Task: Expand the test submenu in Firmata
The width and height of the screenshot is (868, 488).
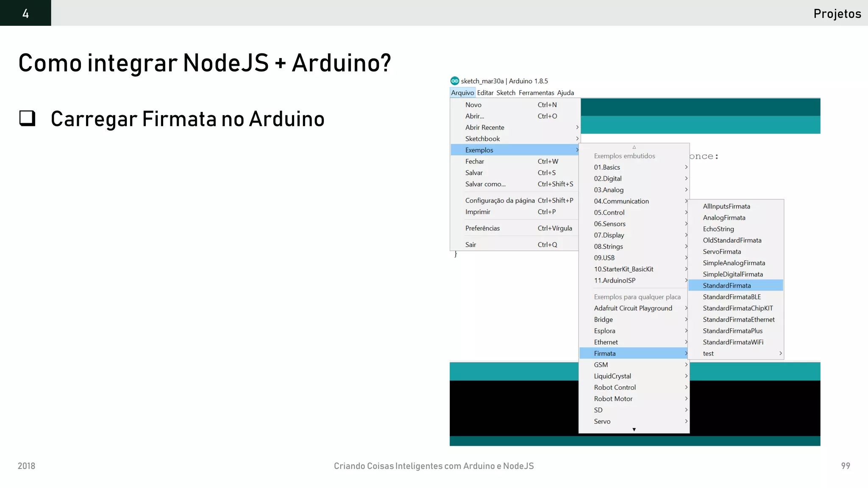Action: 736,354
